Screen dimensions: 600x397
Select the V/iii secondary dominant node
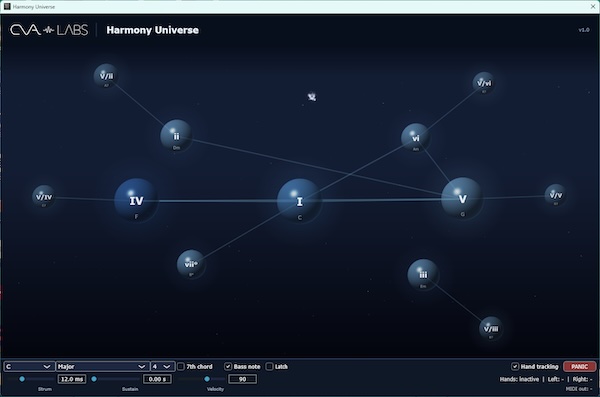pyautogui.click(x=491, y=328)
